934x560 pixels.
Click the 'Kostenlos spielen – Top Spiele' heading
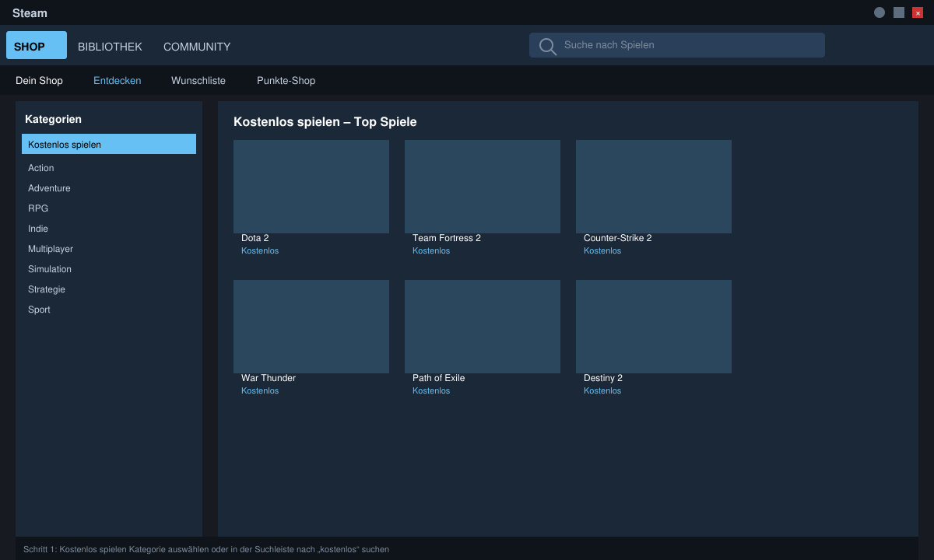point(325,122)
